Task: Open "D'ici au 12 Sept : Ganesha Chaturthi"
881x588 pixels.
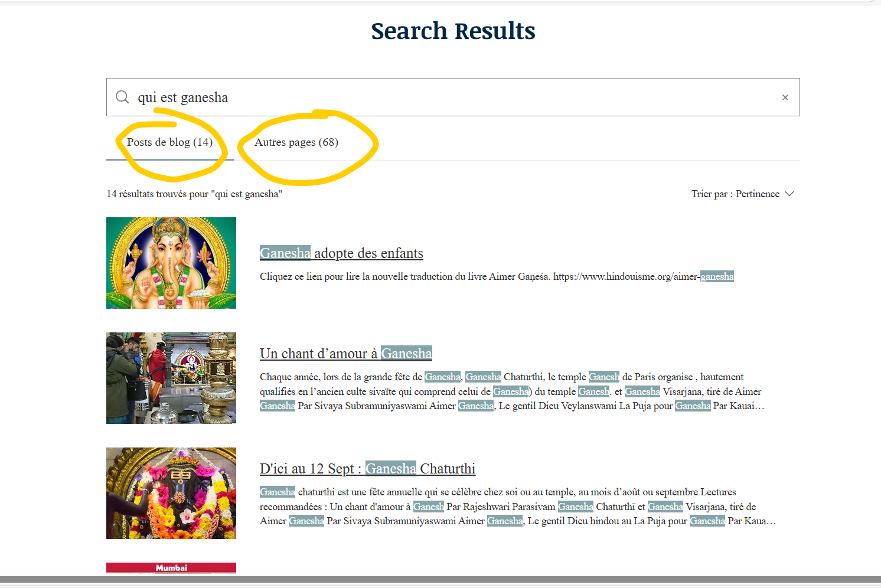Action: pyautogui.click(x=367, y=469)
